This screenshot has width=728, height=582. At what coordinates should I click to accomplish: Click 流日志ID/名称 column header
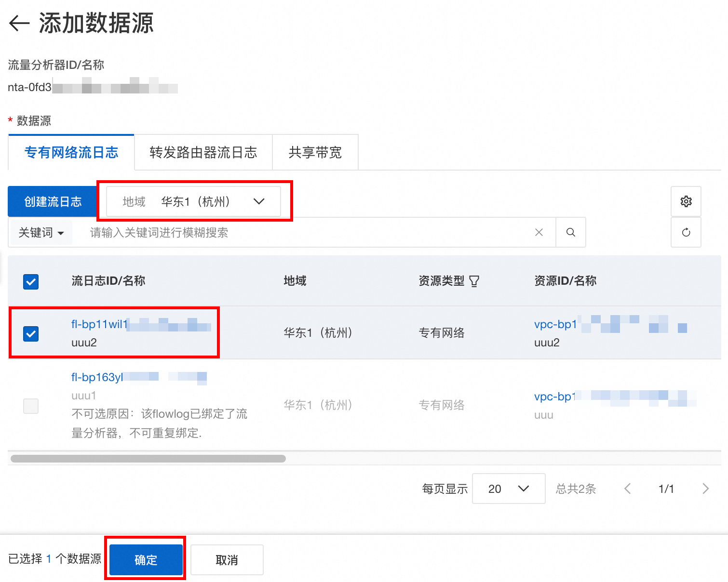[108, 281]
